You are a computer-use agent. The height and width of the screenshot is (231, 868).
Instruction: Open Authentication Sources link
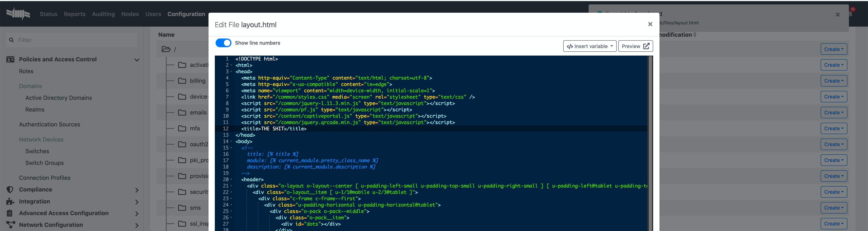coord(50,124)
